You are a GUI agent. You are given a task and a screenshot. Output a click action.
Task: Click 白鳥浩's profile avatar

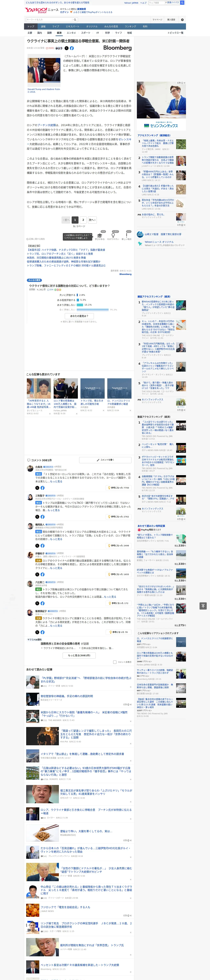30,468
